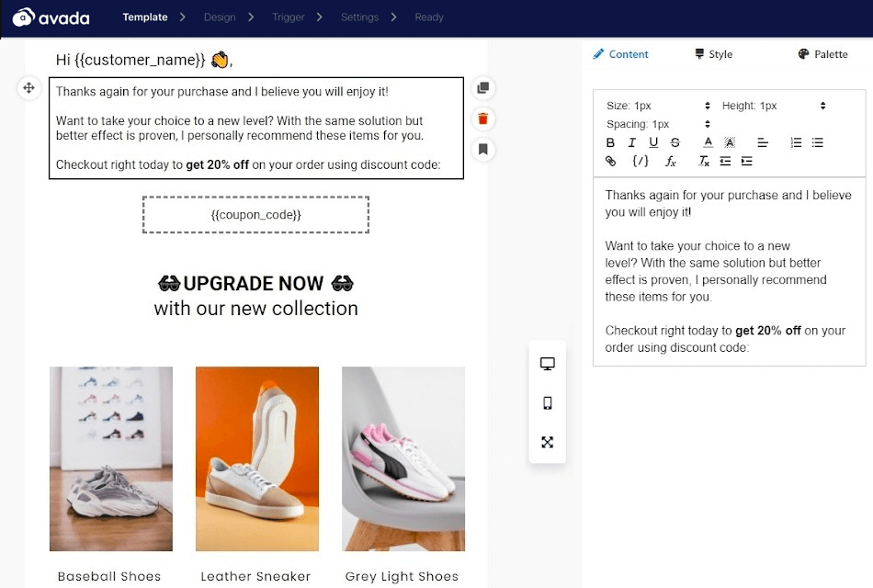The image size is (873, 588).
Task: Select the Baseball Shoes product image
Action: [x=111, y=458]
